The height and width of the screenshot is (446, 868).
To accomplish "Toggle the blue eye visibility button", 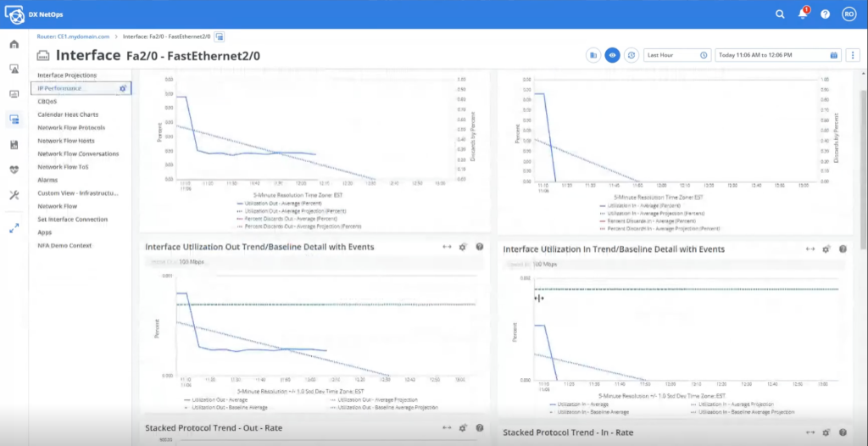I will point(612,55).
